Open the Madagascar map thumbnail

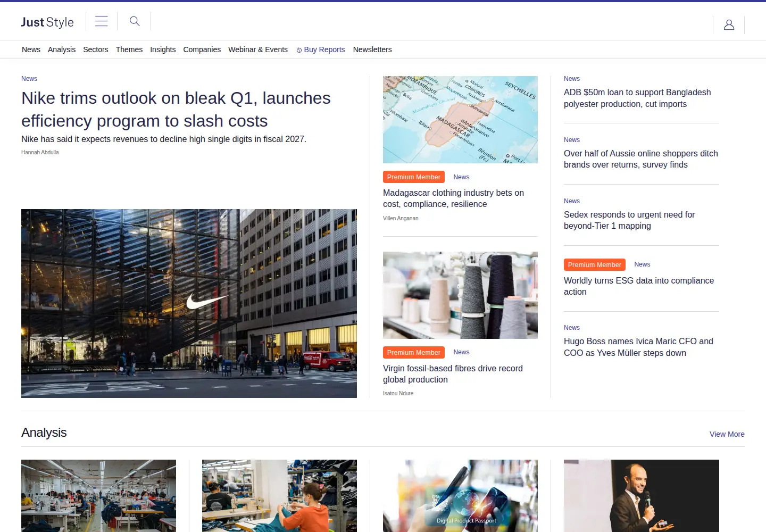[x=460, y=120]
